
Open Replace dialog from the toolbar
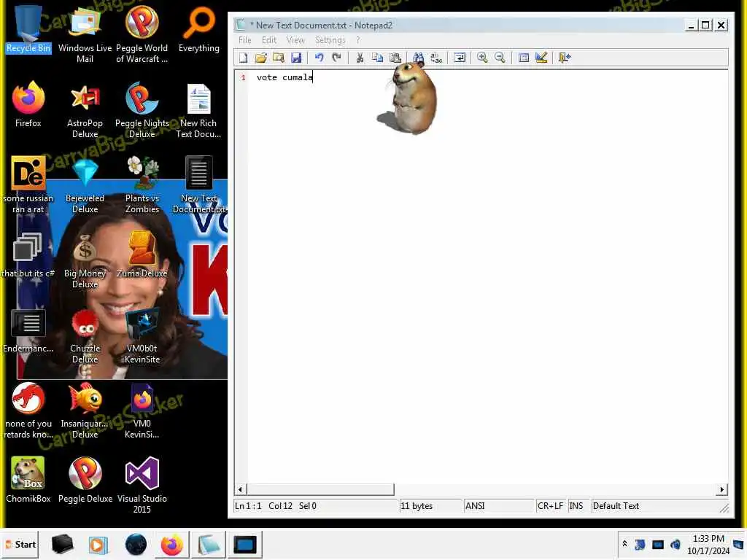(x=436, y=58)
